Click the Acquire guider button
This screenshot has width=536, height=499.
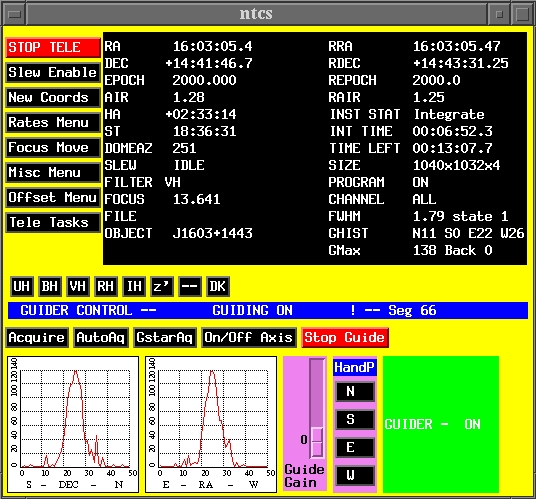pos(37,338)
